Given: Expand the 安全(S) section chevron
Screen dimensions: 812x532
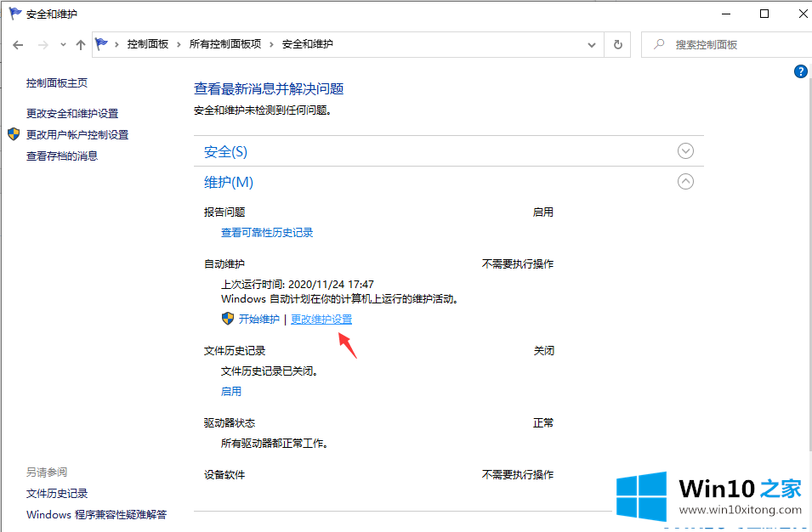Looking at the screenshot, I should [x=685, y=151].
